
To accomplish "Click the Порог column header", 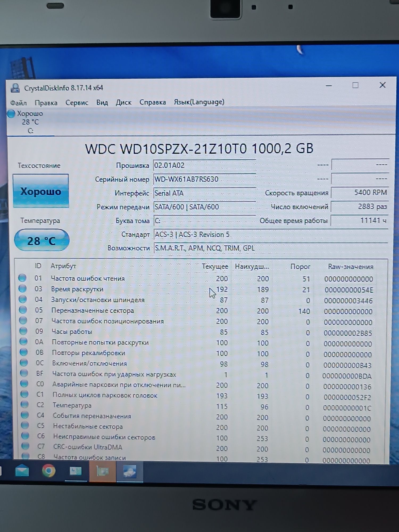I will [300, 267].
